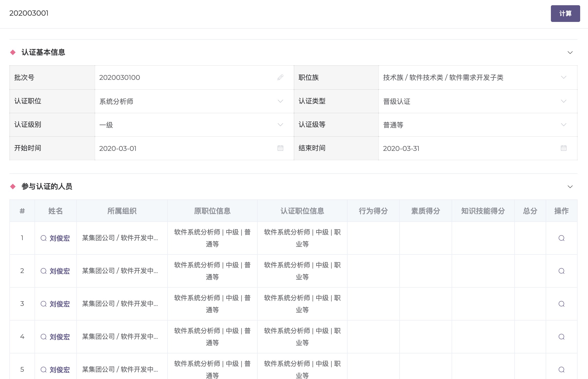Click magnifier icon in row 3 操作 column

561,304
